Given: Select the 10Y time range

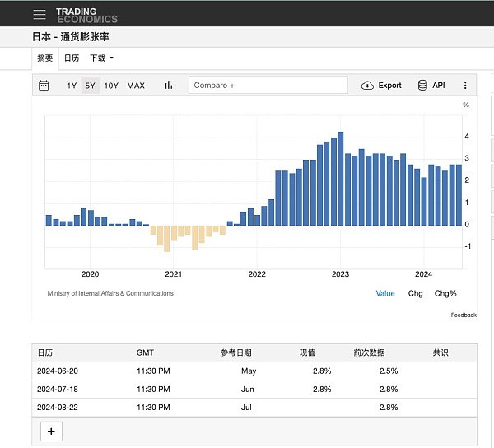Looking at the screenshot, I should tap(111, 86).
